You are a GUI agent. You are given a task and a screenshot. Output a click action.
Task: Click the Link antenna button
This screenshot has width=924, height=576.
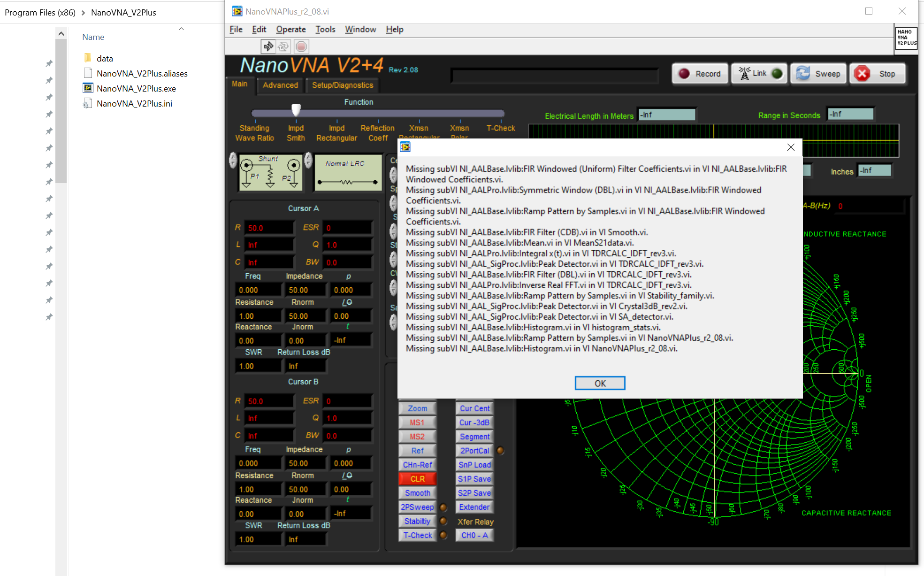759,74
